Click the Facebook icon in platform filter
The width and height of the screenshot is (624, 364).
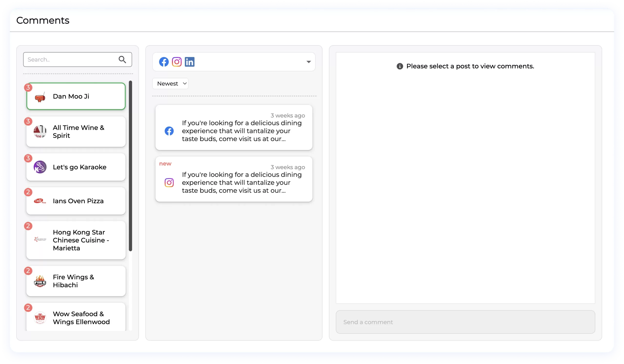click(x=164, y=62)
